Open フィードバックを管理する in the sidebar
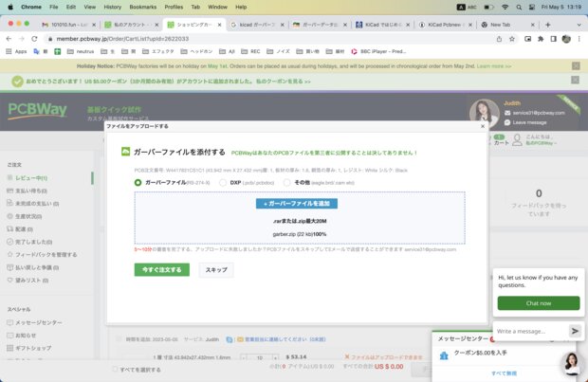This screenshot has width=588, height=382. pos(46,255)
